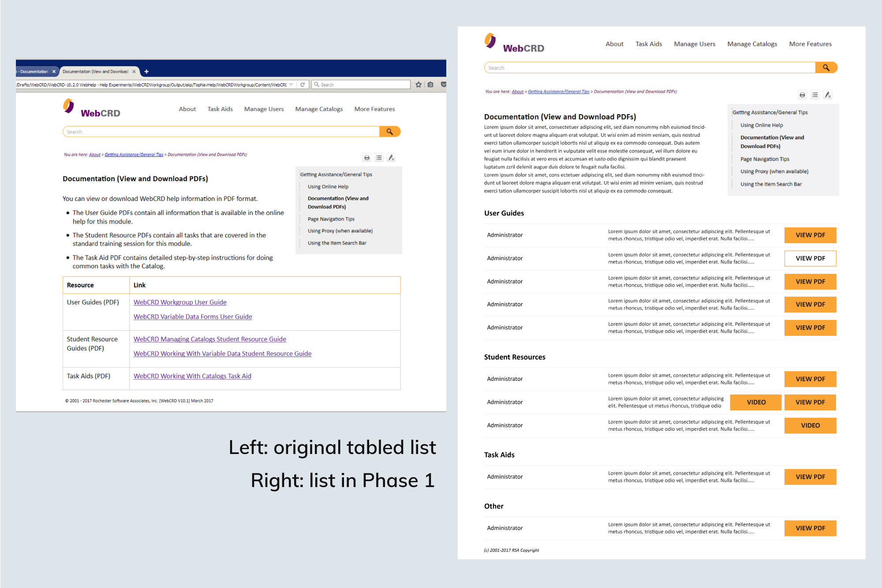Open a new browser tab with plus icon
882x588 pixels.
[x=146, y=71]
